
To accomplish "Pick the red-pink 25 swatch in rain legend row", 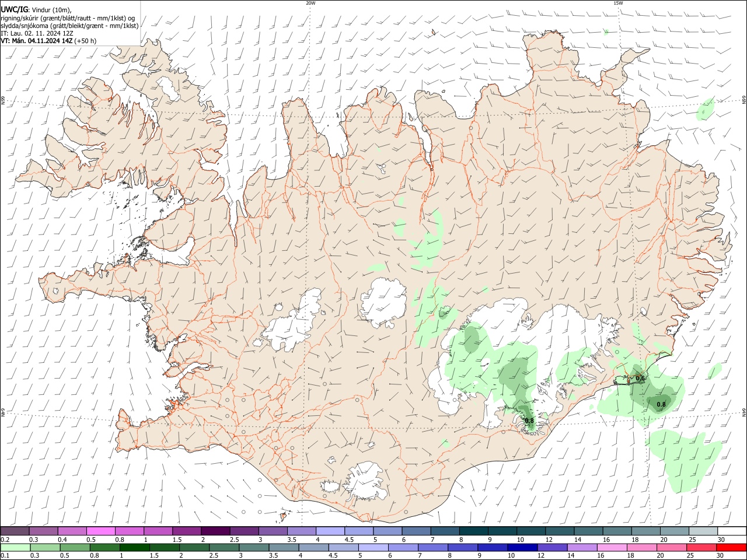I will (701, 547).
